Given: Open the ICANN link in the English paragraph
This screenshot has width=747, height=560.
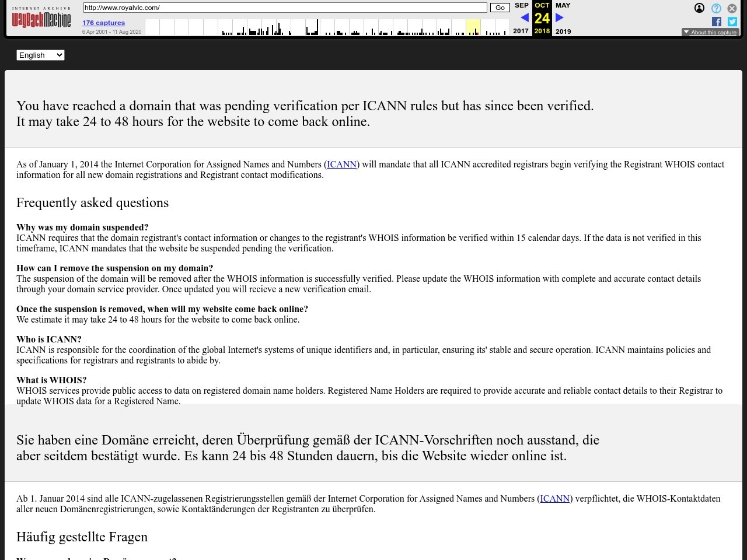Looking at the screenshot, I should [x=341, y=164].
